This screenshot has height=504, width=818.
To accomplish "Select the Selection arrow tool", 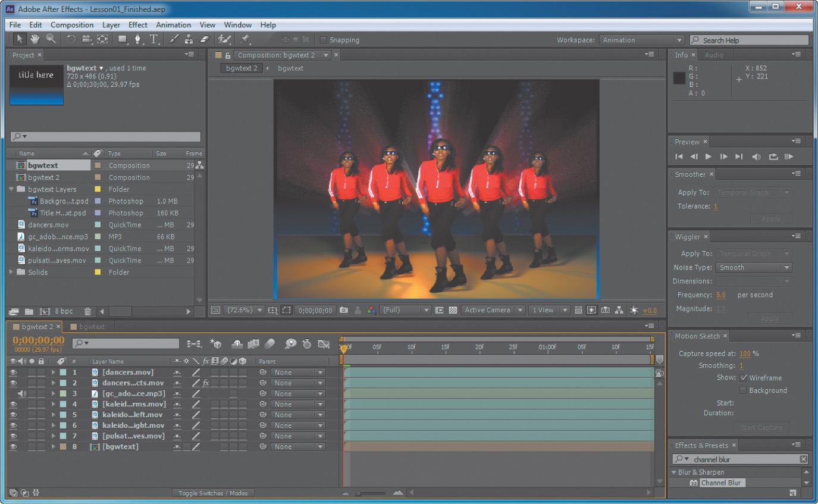I will [x=20, y=39].
